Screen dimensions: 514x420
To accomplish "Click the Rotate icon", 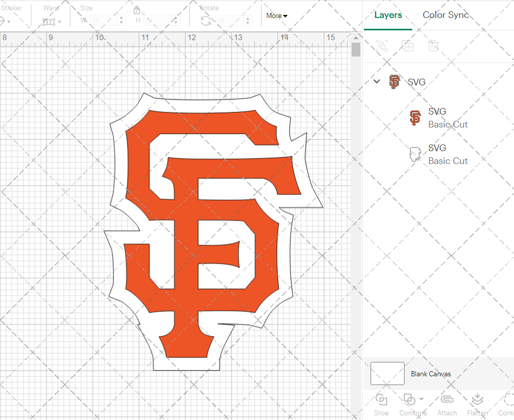I will coord(206,21).
